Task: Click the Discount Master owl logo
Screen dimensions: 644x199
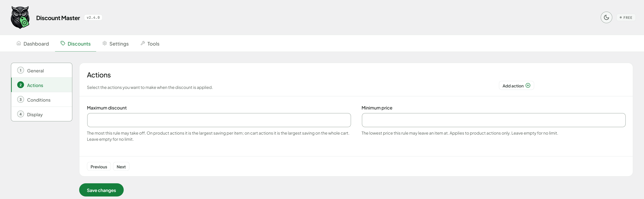Action: coord(20,17)
